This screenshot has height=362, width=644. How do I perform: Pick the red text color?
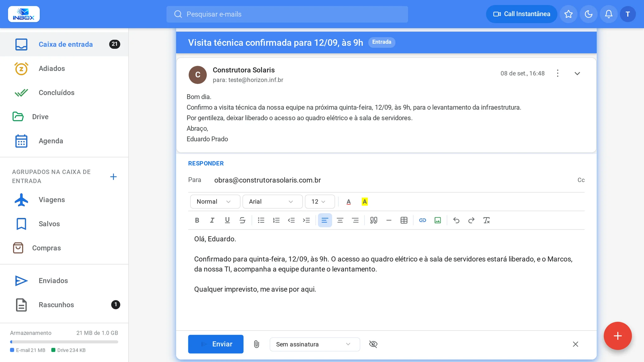pyautogui.click(x=349, y=202)
